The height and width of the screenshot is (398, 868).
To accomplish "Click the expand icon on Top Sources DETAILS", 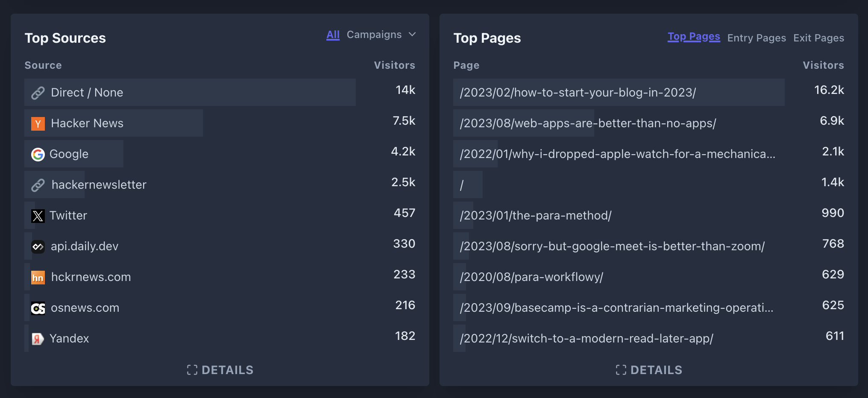I will click(x=192, y=370).
